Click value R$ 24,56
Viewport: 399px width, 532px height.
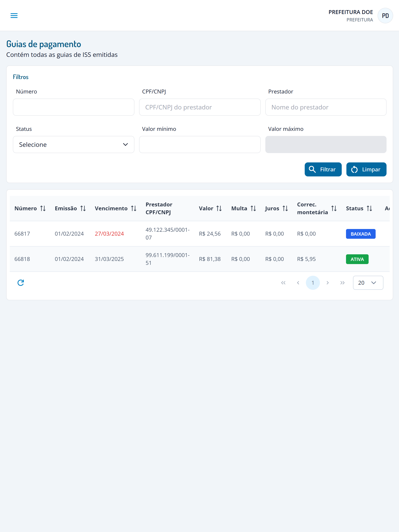coord(210,233)
